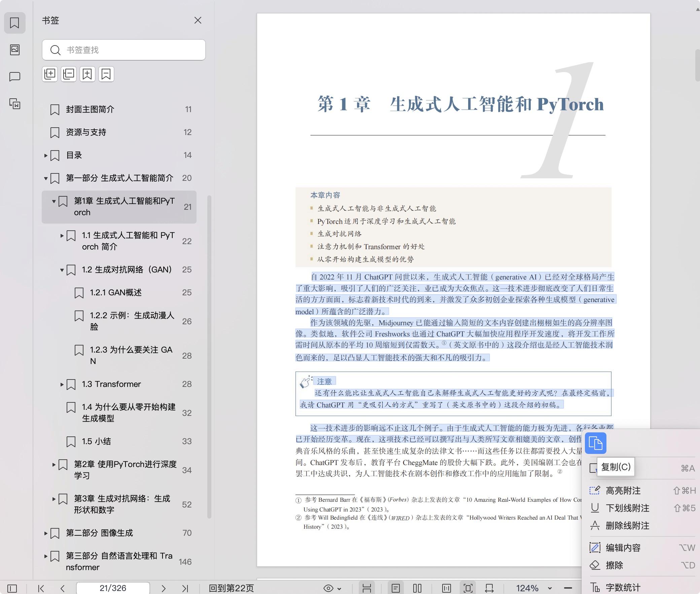Viewport: 700px width, 594px height.
Task: Rotate the page view icon
Action: click(x=489, y=588)
